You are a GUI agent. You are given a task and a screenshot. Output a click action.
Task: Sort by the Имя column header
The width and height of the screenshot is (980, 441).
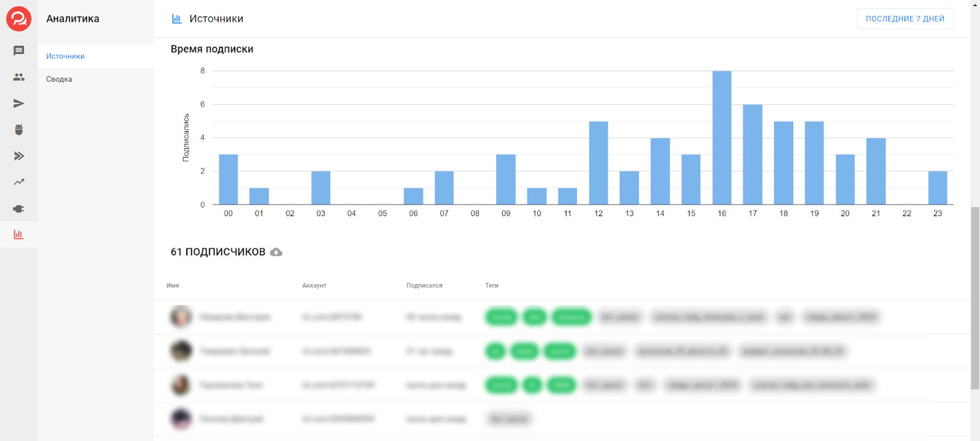[173, 285]
